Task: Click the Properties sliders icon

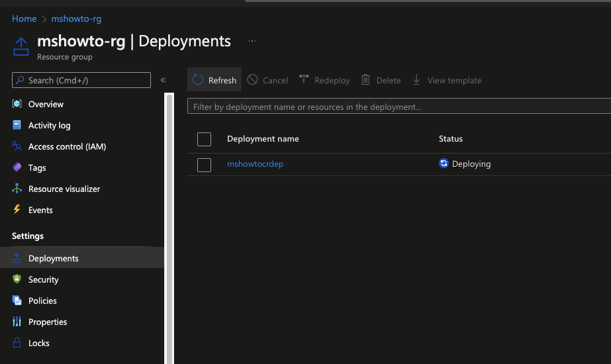Action: coord(17,322)
